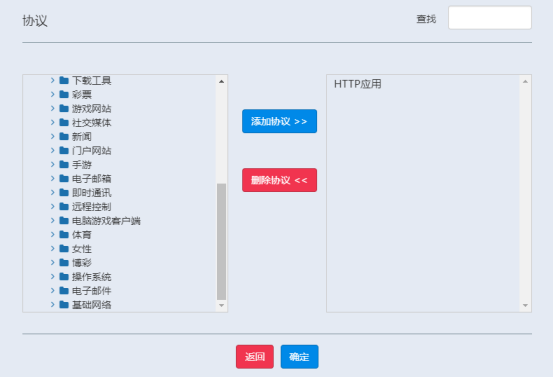Viewport: 553px width, 377px height.
Task: Click the 即时通讯 folder icon
Action: coord(64,193)
